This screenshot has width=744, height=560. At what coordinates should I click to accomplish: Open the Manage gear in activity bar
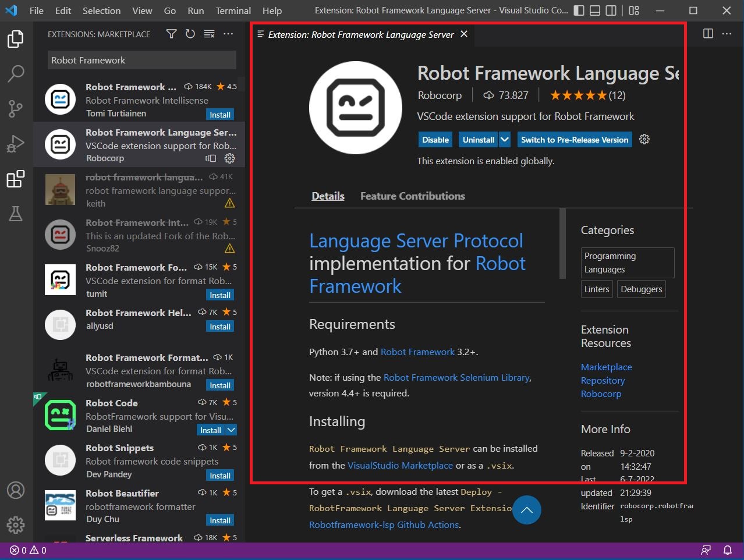click(x=16, y=525)
